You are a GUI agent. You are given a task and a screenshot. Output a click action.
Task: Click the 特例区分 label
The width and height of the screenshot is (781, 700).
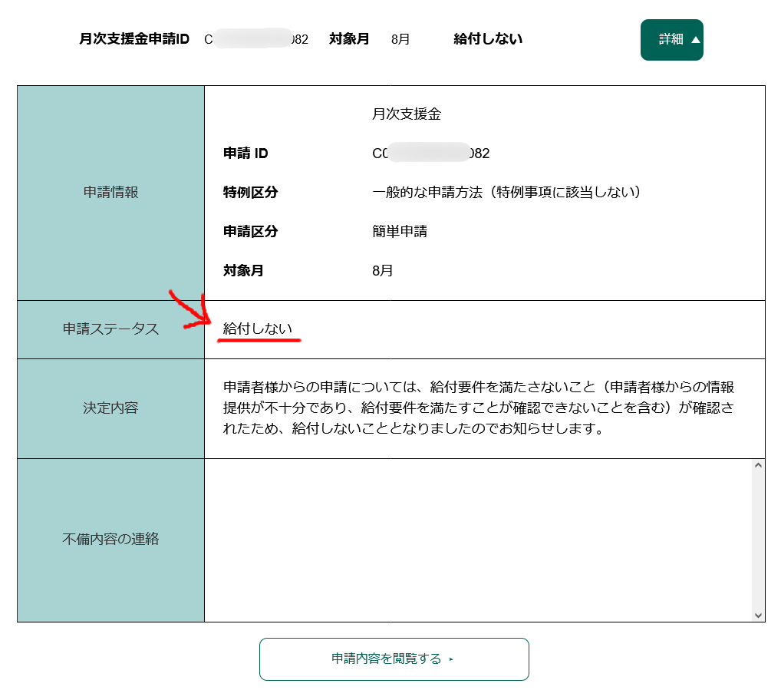click(x=251, y=193)
